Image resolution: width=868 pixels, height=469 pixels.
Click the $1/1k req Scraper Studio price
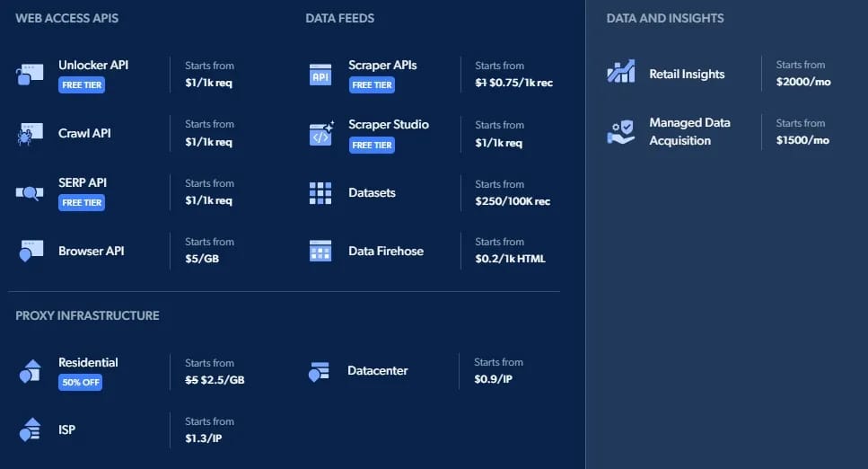(498, 143)
